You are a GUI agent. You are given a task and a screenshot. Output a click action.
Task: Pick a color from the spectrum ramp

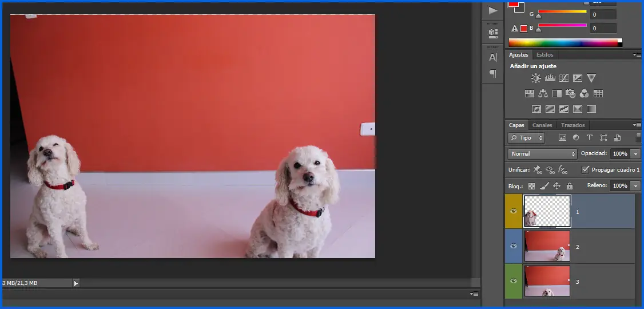[565, 42]
